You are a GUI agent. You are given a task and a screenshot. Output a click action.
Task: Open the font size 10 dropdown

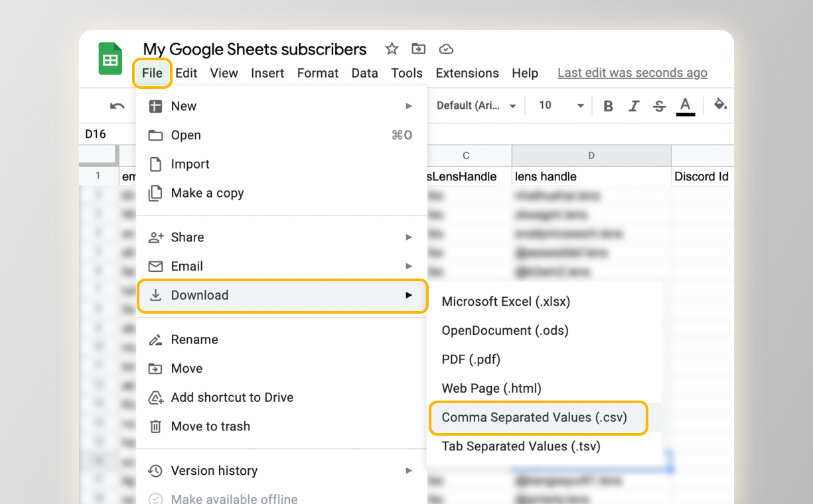click(x=561, y=105)
